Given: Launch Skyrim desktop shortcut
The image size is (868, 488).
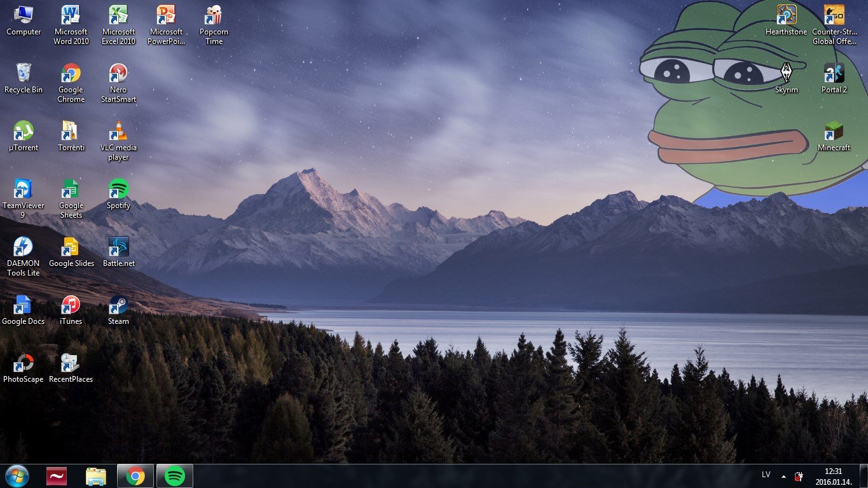Looking at the screenshot, I should 787,78.
